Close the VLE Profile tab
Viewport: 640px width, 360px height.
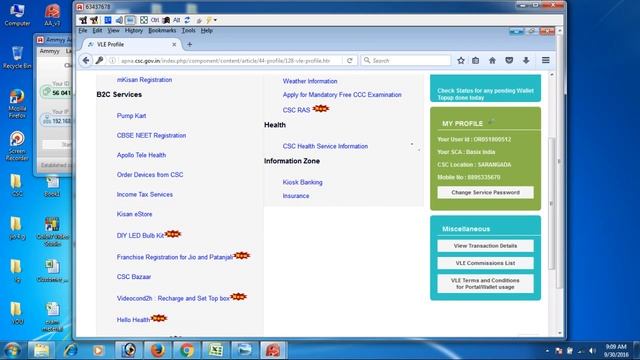coord(174,44)
